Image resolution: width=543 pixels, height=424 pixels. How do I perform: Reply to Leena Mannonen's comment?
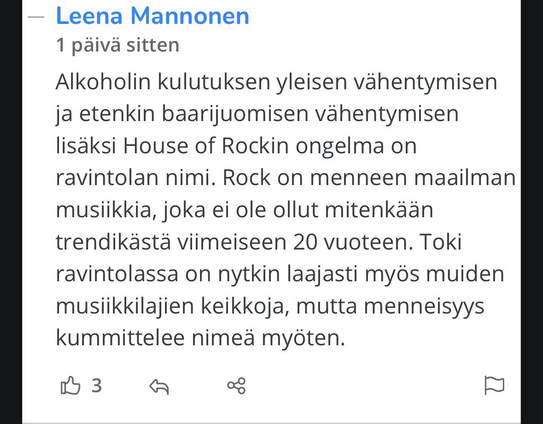(159, 386)
